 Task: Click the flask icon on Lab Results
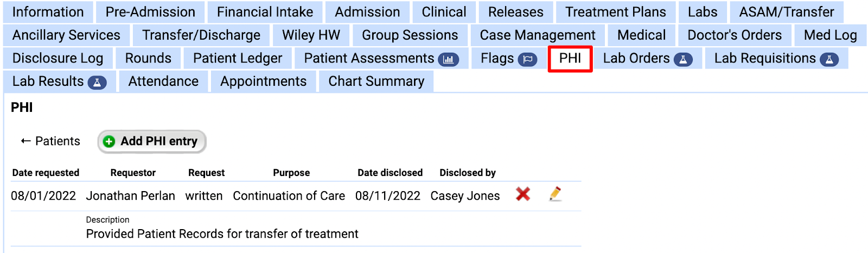coord(97,83)
